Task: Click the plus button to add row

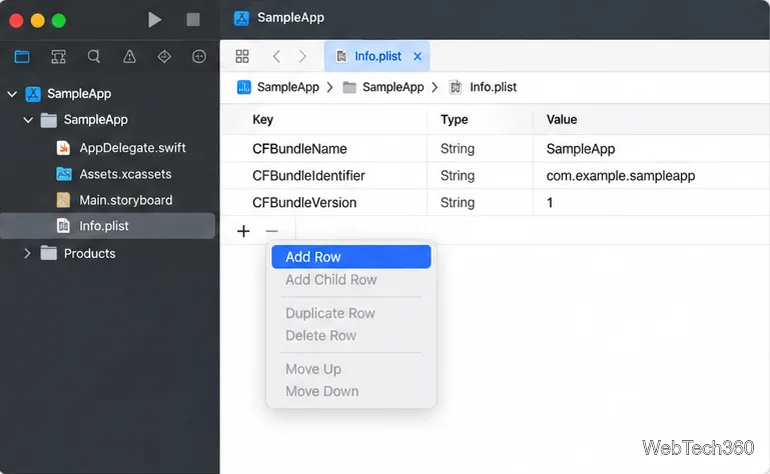Action: [244, 231]
